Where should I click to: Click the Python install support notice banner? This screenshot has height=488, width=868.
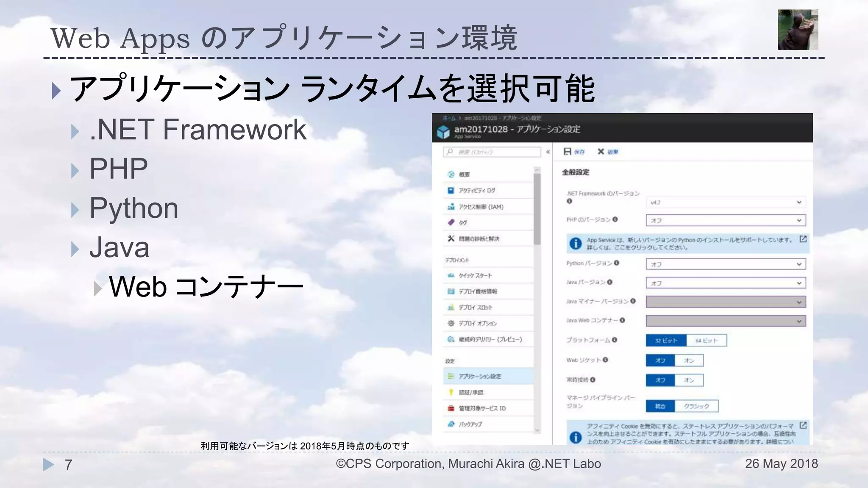688,244
